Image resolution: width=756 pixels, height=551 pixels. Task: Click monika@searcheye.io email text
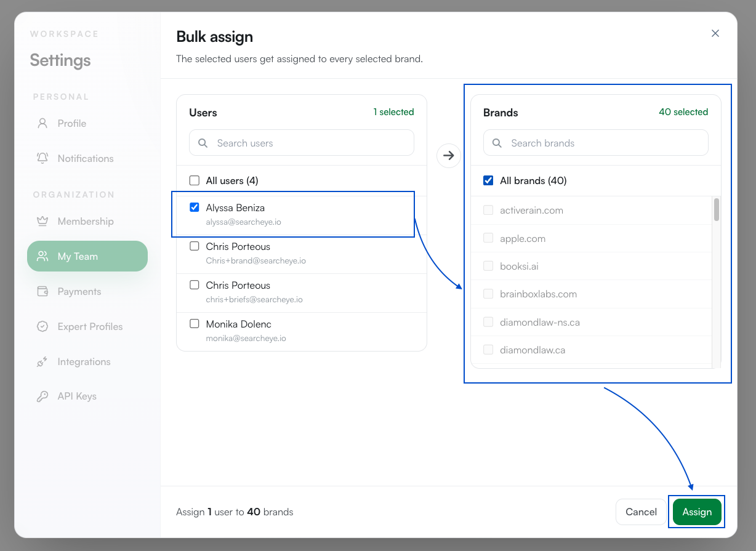point(246,338)
